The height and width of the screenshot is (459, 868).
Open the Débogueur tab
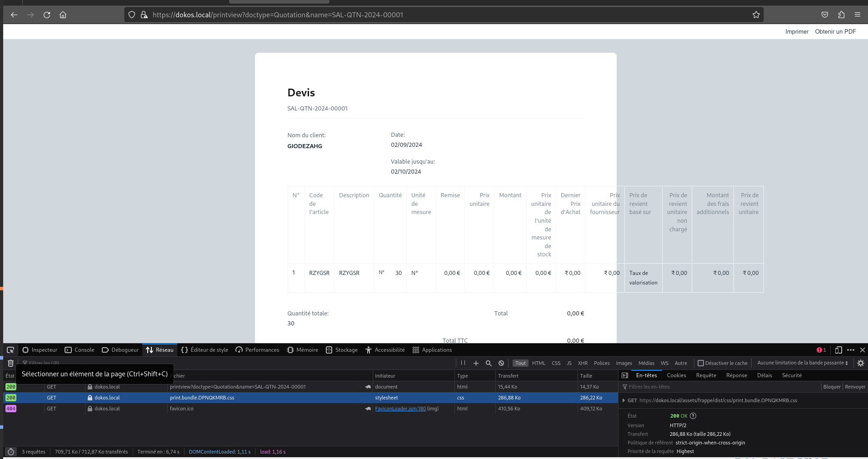(120, 350)
